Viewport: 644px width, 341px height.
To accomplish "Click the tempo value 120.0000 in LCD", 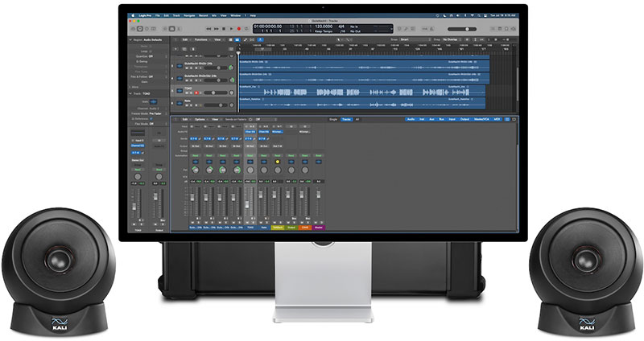I will click(324, 27).
